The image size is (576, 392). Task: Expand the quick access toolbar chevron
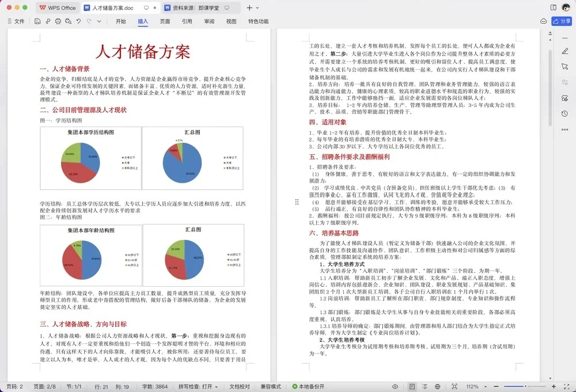(99, 21)
